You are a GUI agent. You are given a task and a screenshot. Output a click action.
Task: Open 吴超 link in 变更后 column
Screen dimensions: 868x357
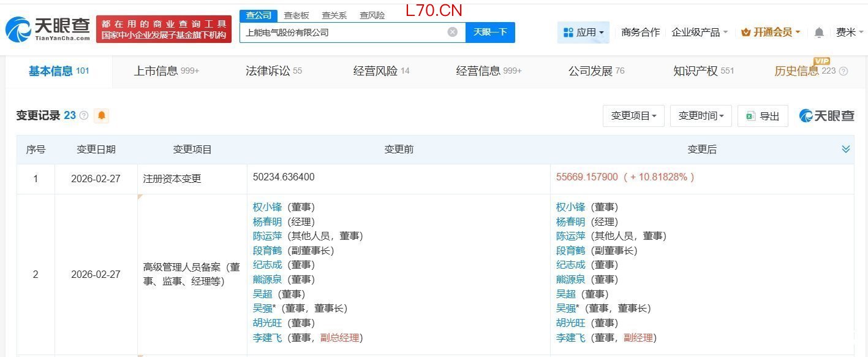tap(566, 294)
